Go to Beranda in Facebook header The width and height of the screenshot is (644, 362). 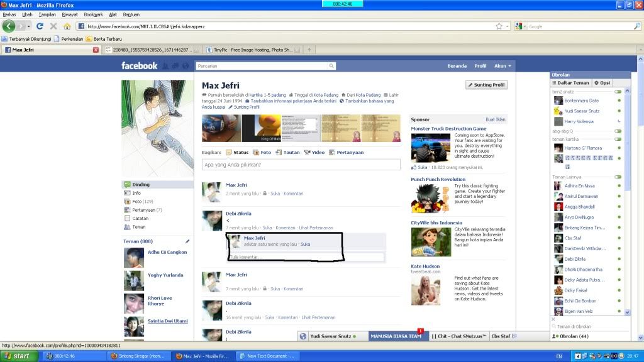[457, 66]
